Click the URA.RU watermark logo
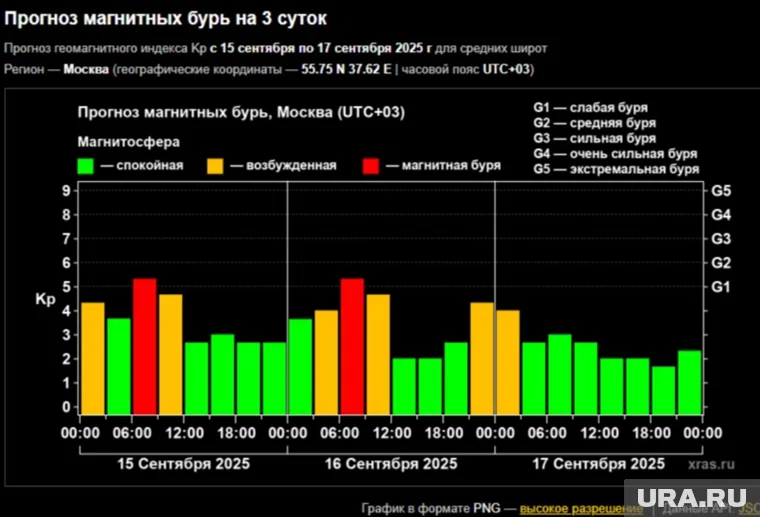760x517 pixels. click(x=689, y=496)
